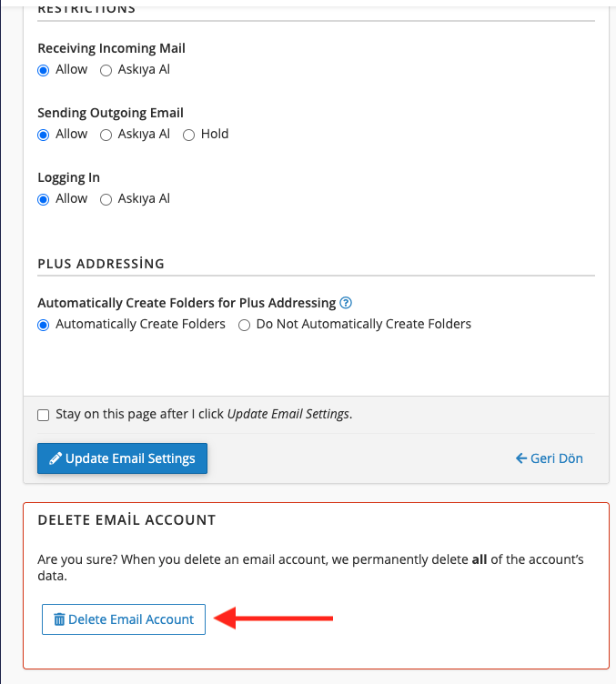Open the Plus Addressing help icon
The image size is (616, 684).
[x=346, y=303]
